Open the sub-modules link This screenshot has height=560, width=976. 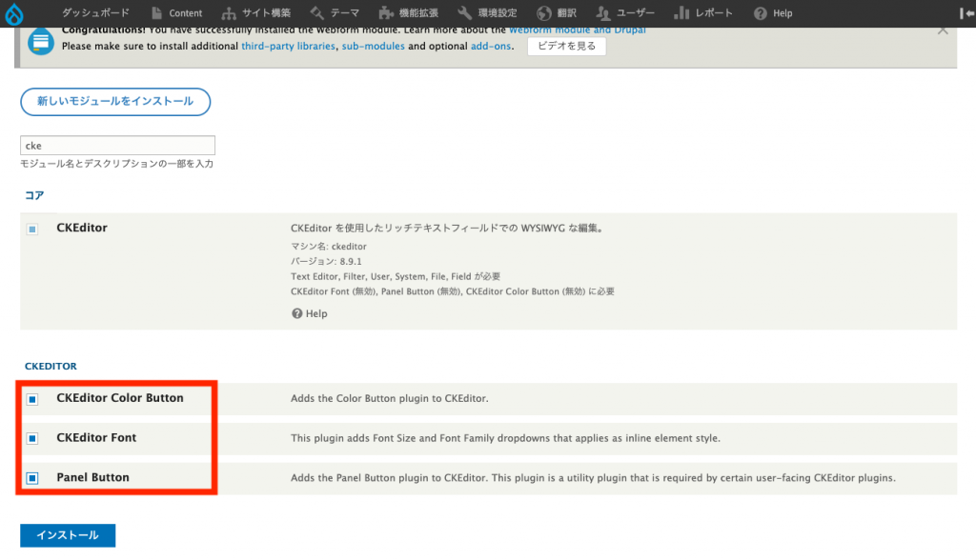point(373,46)
